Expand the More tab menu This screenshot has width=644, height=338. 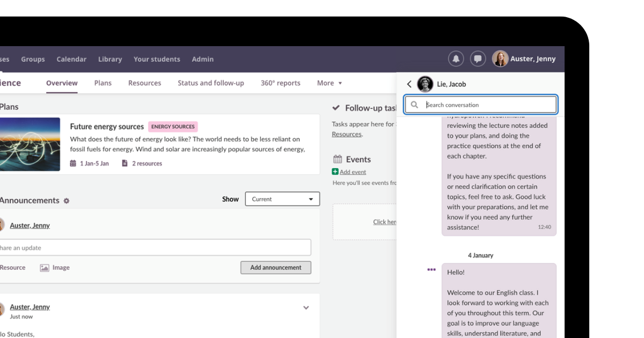point(329,83)
